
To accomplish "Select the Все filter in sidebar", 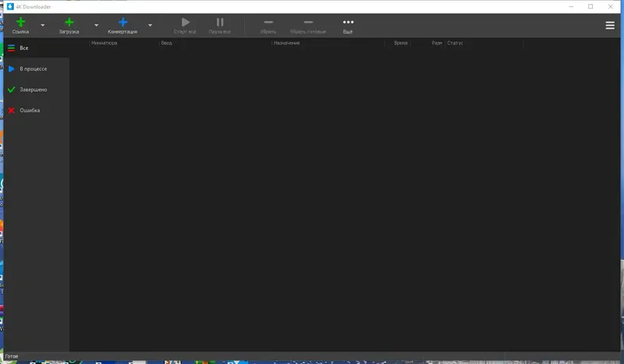I will [37, 48].
